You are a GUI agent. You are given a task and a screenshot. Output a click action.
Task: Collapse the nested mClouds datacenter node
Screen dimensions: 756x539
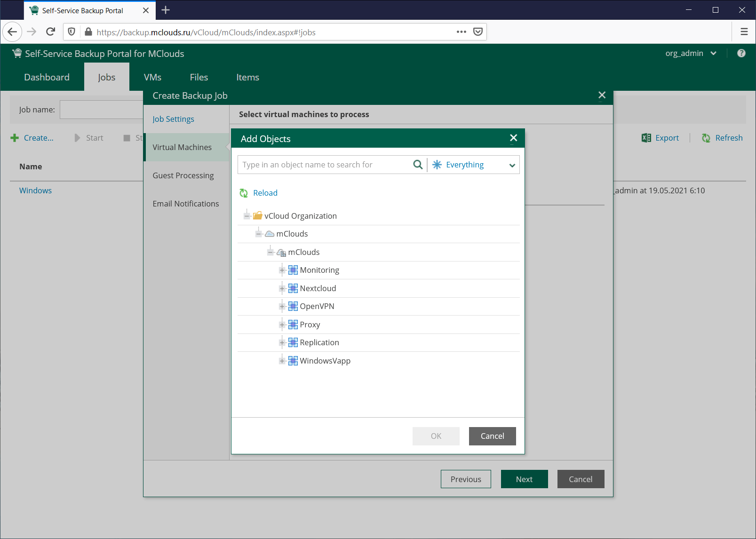click(270, 252)
